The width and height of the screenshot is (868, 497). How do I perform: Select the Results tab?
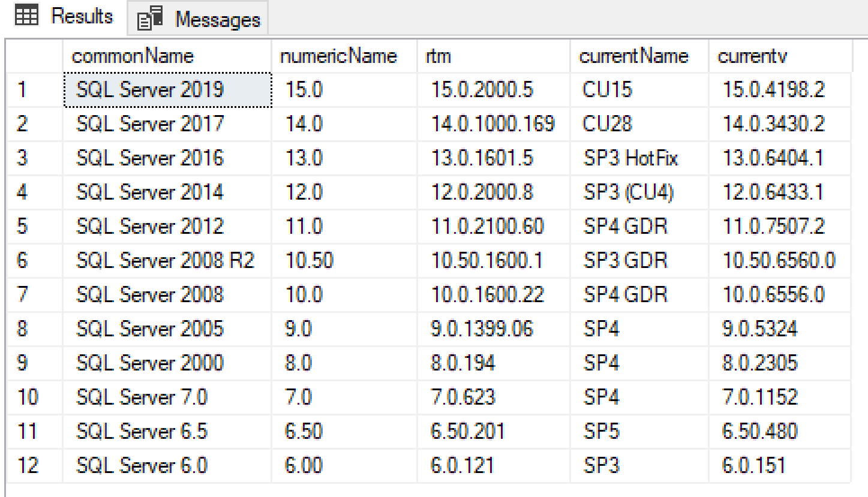click(82, 17)
